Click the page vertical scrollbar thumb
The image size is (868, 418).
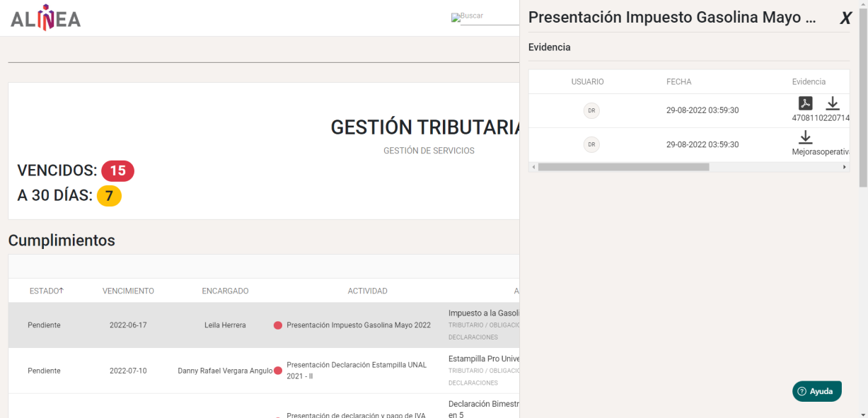(x=863, y=99)
